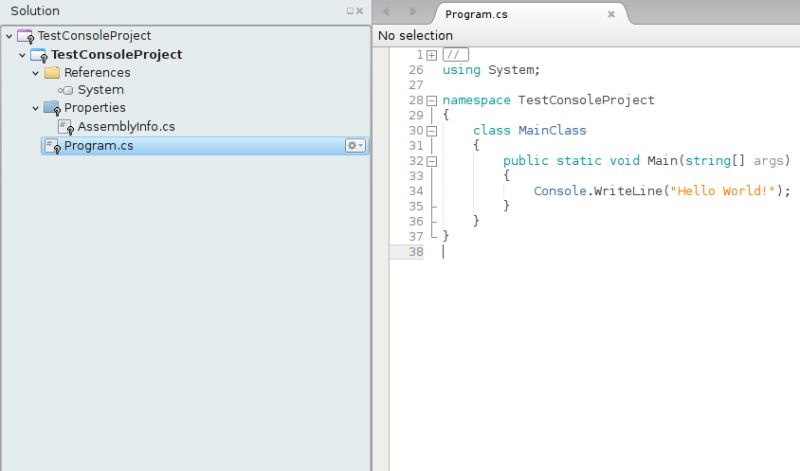Close the Solution pad
The height and width of the screenshot is (471, 800).
pyautogui.click(x=360, y=11)
